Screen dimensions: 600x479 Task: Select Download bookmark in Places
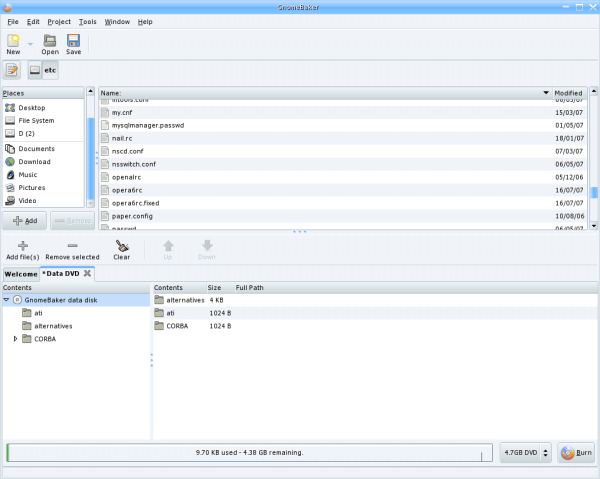[43, 162]
